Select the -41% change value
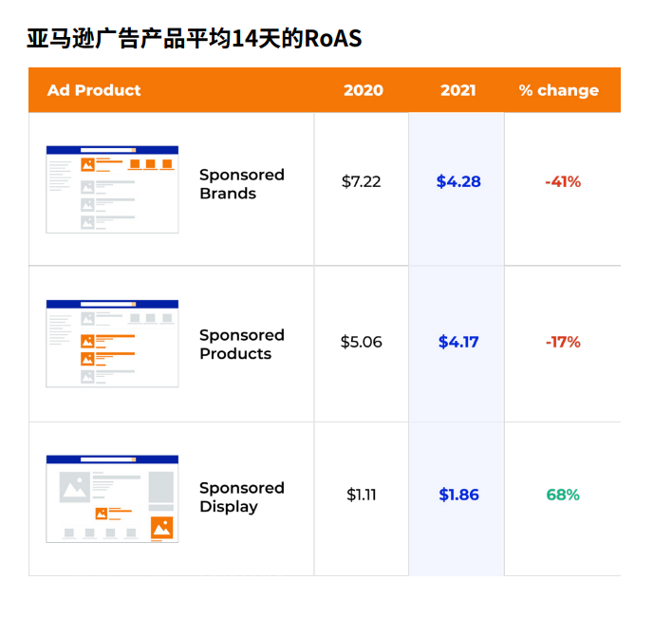Image resolution: width=672 pixels, height=618 pixels. (x=563, y=181)
